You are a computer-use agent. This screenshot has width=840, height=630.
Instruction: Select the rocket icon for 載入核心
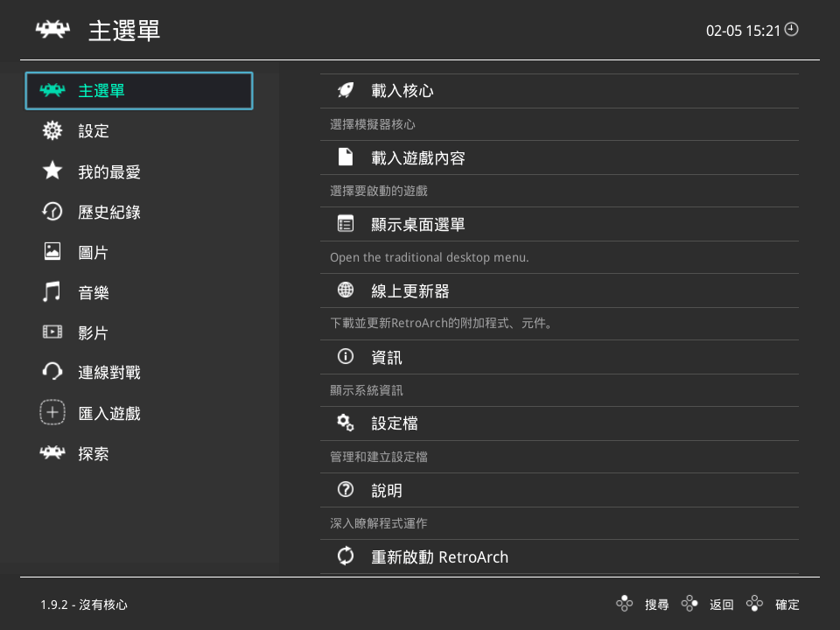pyautogui.click(x=345, y=90)
